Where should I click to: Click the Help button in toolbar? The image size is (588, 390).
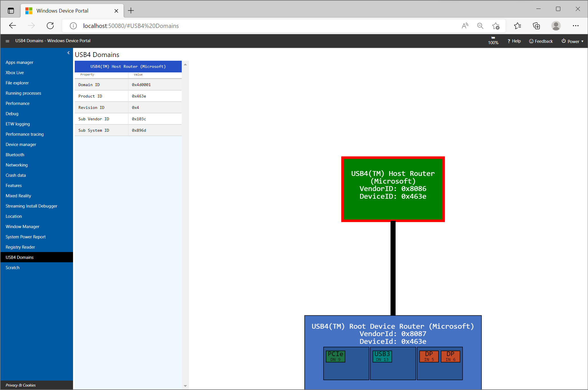click(514, 40)
